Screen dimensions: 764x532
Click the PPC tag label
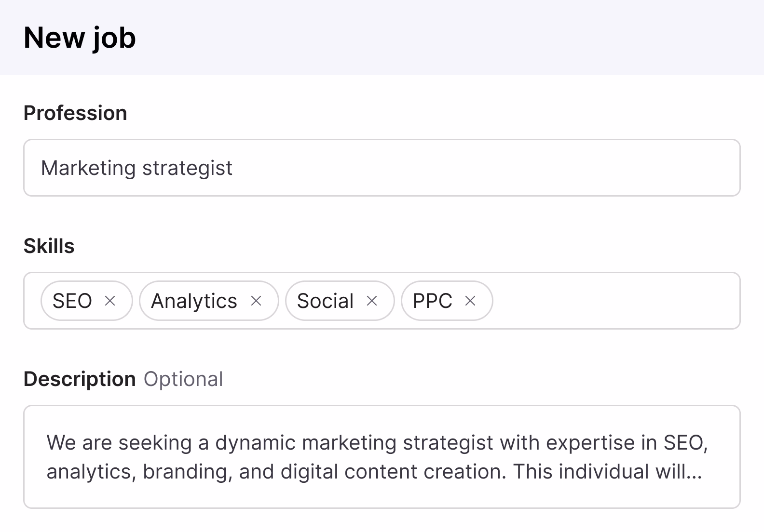432,301
